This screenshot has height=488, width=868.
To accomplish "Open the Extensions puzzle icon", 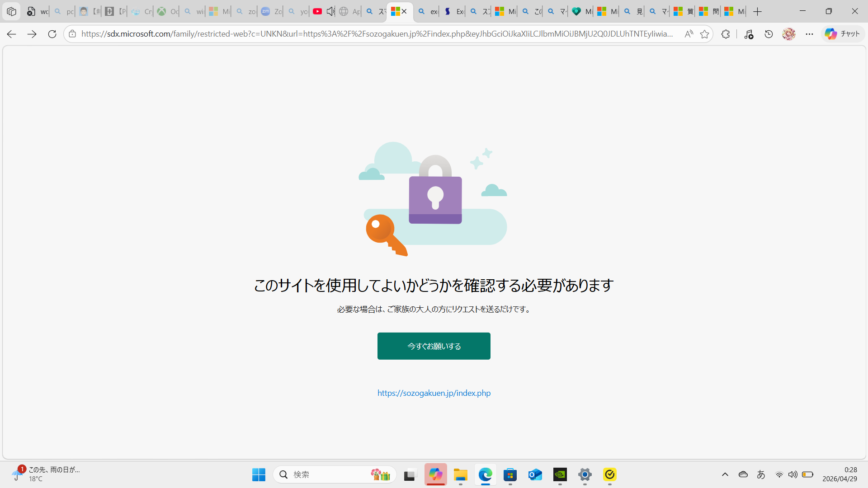I will coord(726,34).
